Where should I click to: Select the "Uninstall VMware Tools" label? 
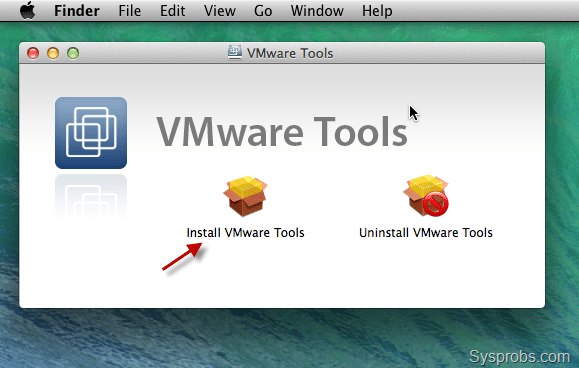(426, 233)
